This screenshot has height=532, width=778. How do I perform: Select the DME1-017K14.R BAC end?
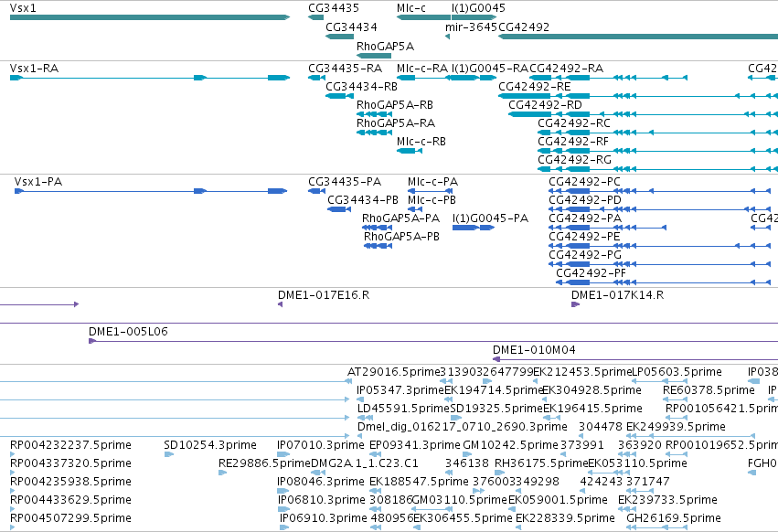point(575,304)
